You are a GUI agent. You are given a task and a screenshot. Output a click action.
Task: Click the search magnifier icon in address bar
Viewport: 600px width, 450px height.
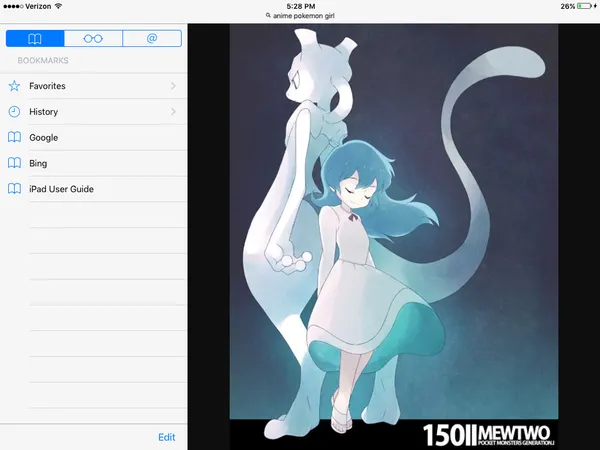pos(268,16)
